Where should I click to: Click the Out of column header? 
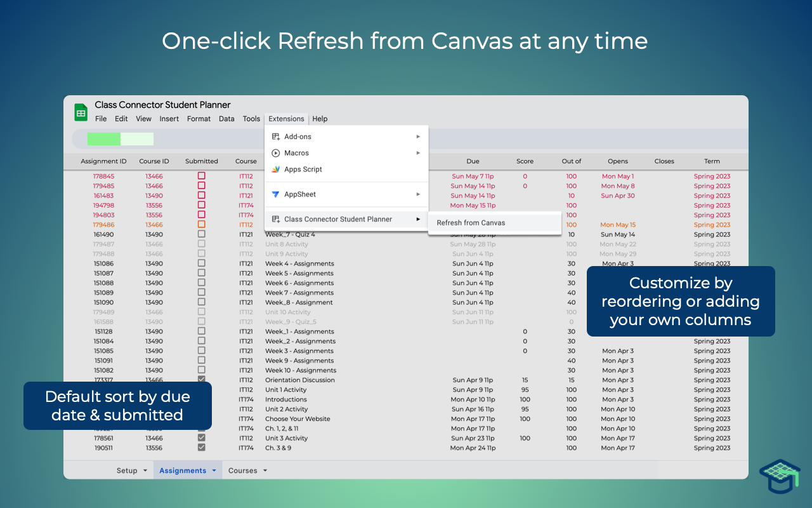click(x=572, y=161)
